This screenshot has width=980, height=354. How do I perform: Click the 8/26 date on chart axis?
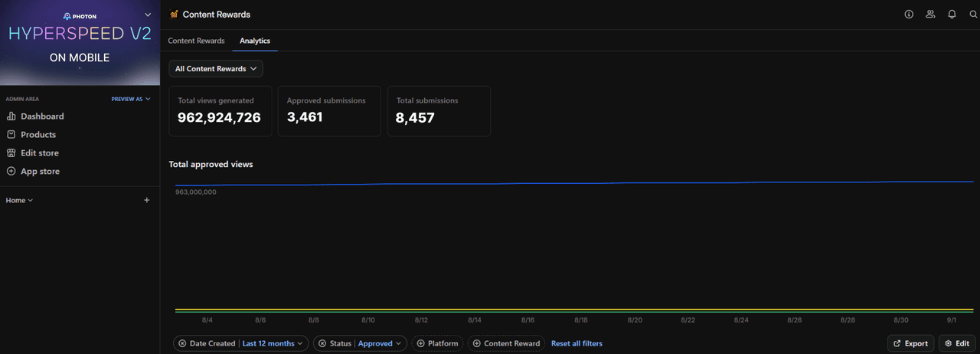[794, 320]
